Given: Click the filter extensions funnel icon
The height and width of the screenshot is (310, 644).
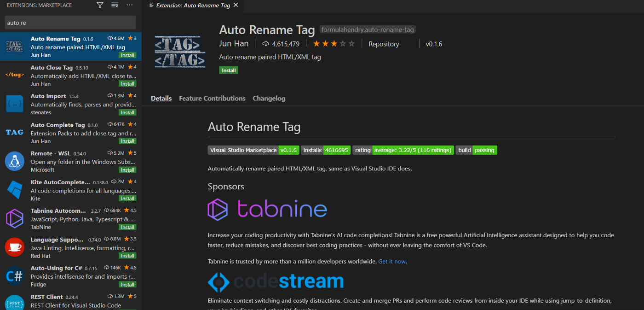Looking at the screenshot, I should pyautogui.click(x=100, y=5).
